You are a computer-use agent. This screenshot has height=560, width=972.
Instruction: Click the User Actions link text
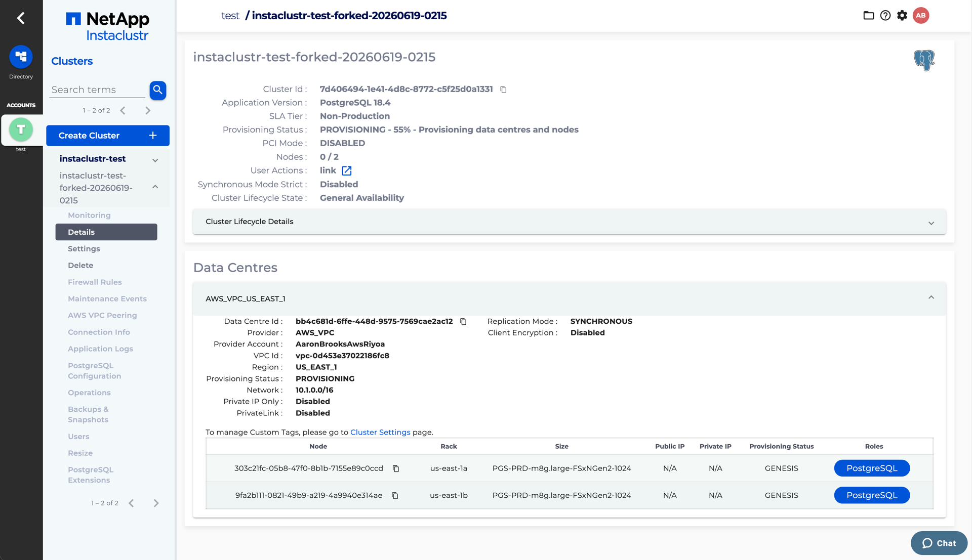pos(328,171)
